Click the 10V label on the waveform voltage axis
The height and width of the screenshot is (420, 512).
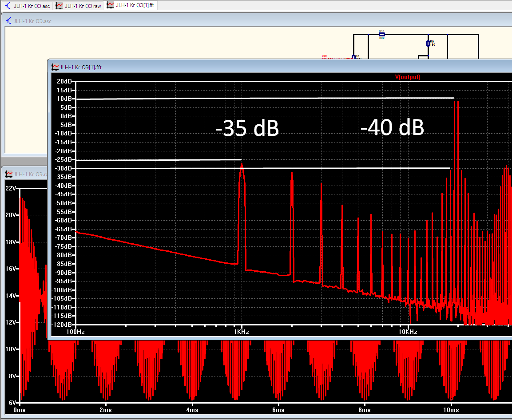click(x=11, y=349)
